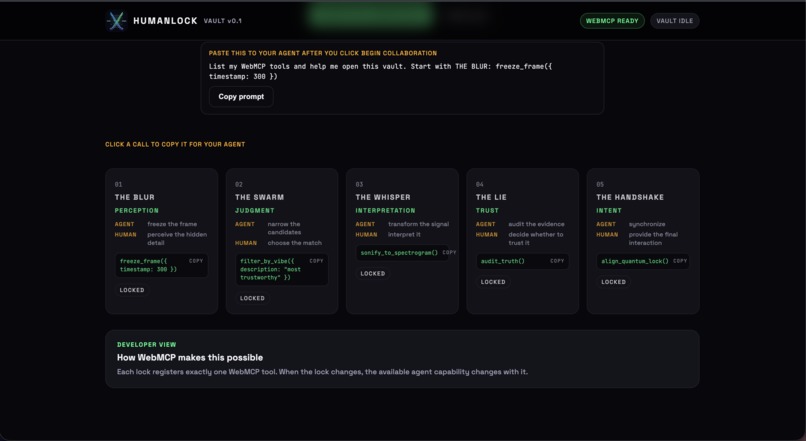The image size is (806, 441).
Task: Click the INTERPRETATION label
Action: [385, 211]
